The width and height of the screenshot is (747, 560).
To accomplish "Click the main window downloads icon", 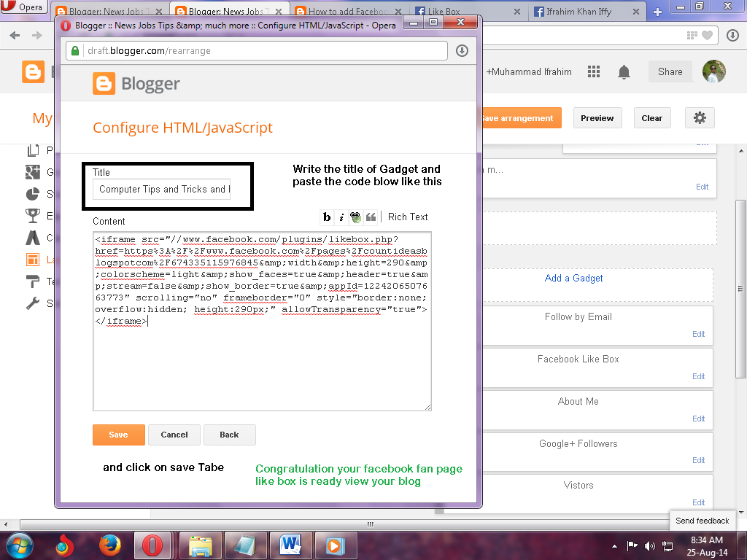I will [732, 35].
